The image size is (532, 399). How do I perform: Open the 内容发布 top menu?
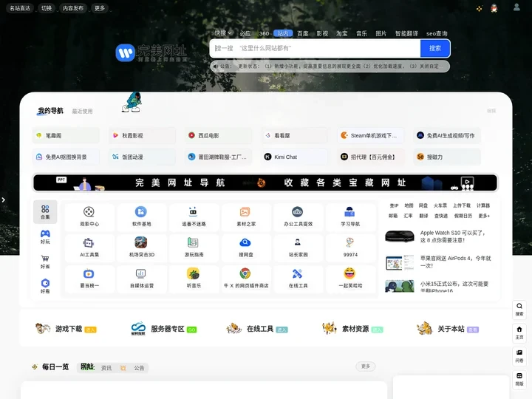[73, 8]
